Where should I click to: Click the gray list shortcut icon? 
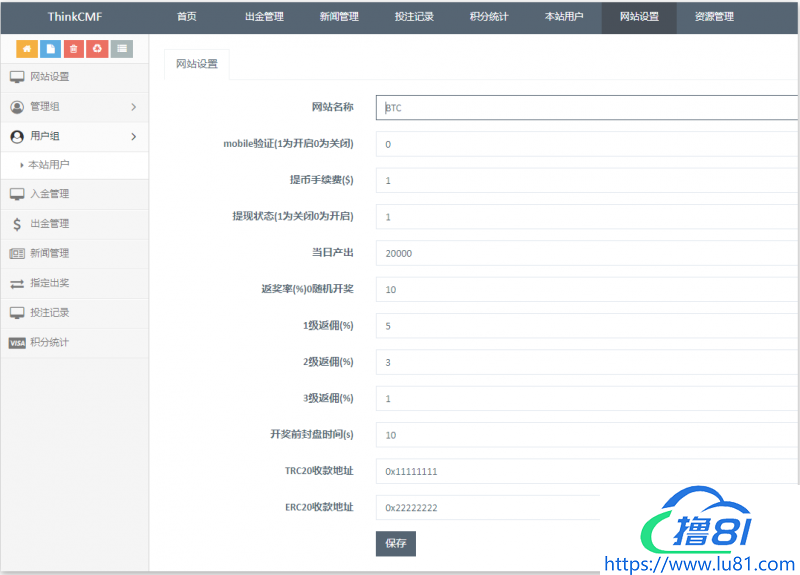[121, 48]
